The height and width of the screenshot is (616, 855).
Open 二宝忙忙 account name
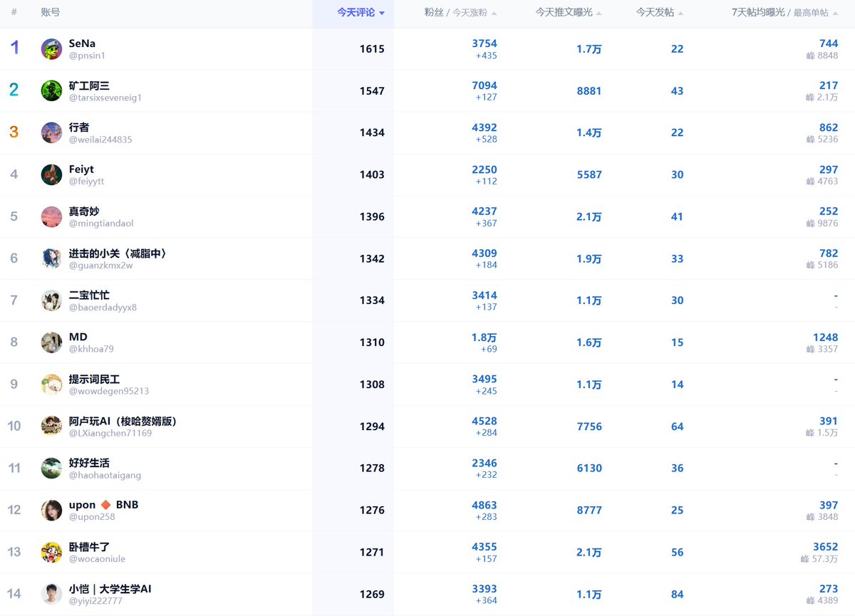pos(89,295)
